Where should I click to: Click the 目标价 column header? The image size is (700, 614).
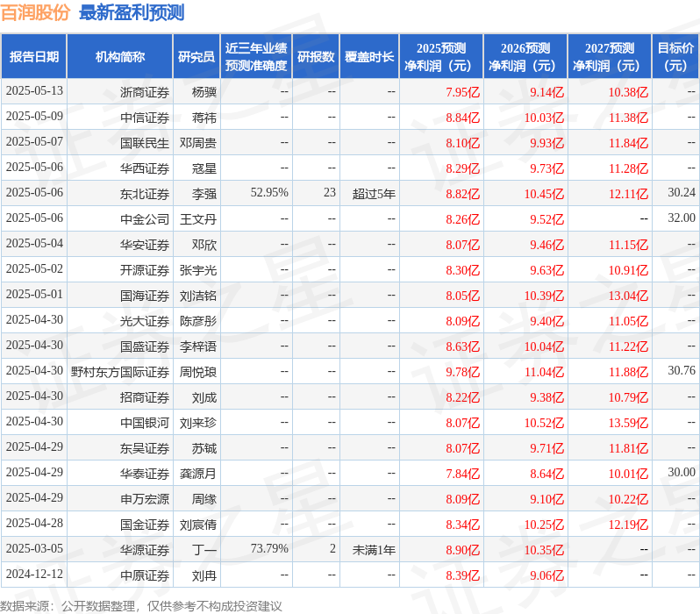coord(675,57)
